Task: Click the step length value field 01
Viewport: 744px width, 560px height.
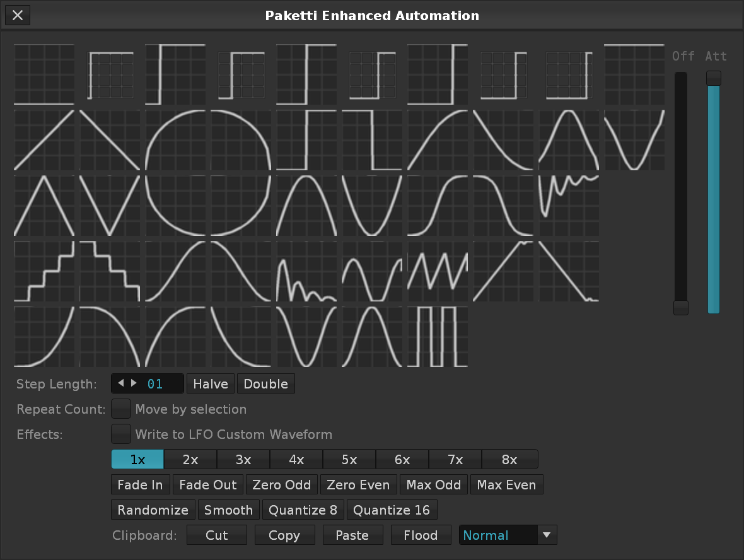Action: [x=155, y=383]
